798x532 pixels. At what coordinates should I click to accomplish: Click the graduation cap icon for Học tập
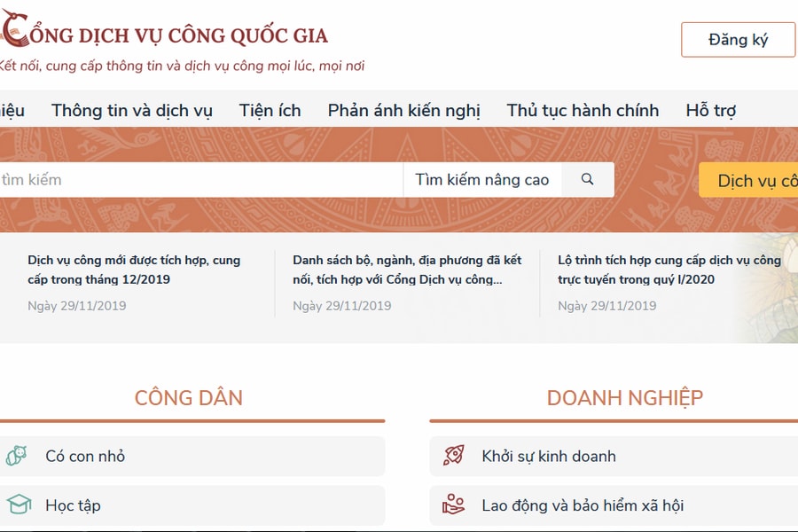point(16,505)
